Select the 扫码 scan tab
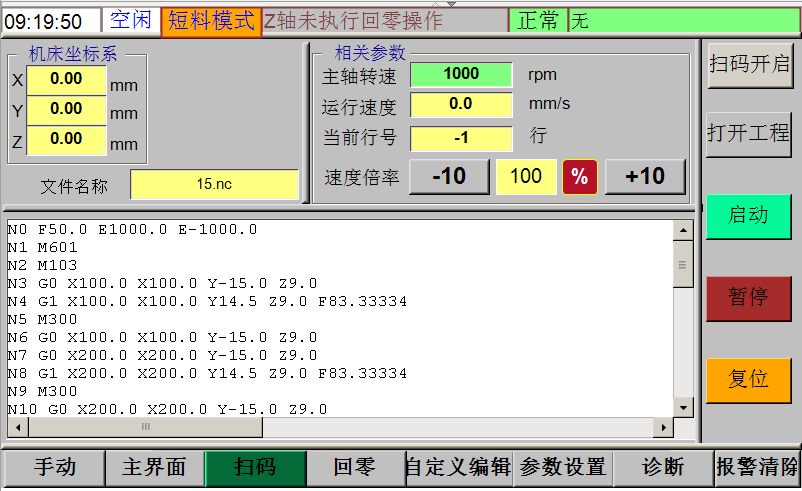This screenshot has height=491, width=802. [x=255, y=467]
